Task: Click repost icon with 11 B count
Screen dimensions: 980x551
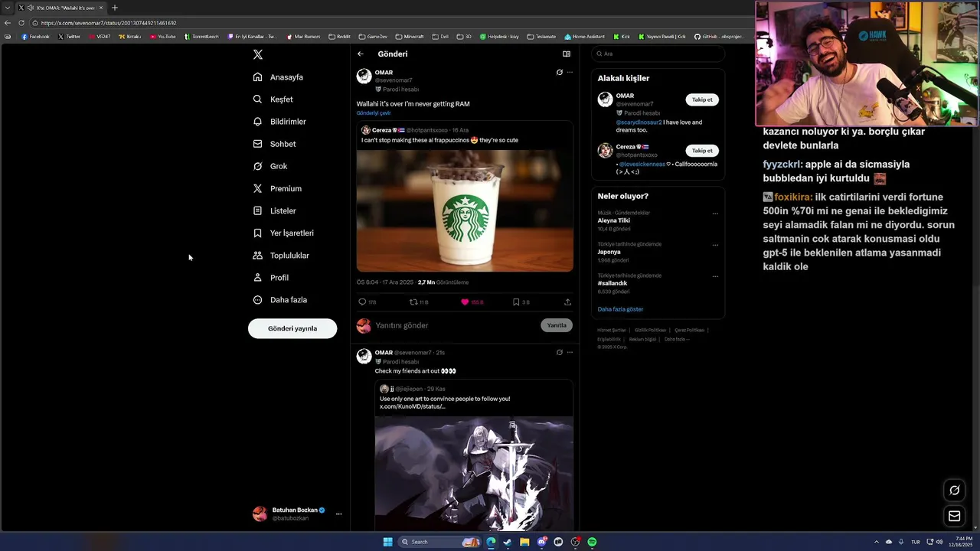Action: 419,302
